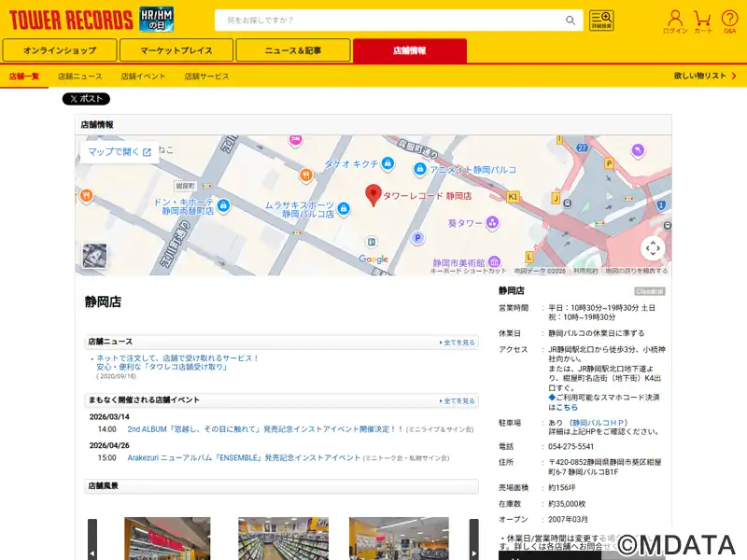
Task: Click the previous arrow in store photos
Action: coord(92,539)
